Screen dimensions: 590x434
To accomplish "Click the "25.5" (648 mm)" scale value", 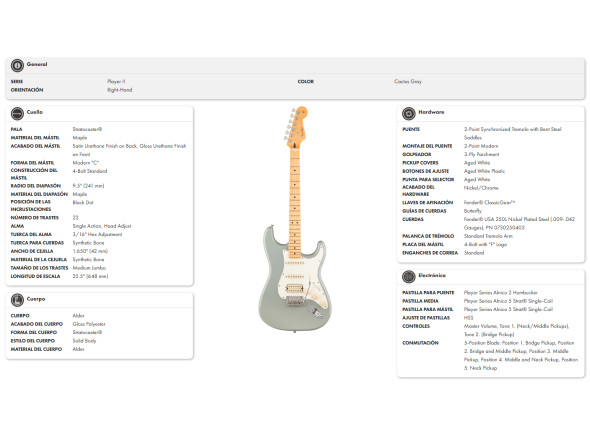I will pos(90,276).
